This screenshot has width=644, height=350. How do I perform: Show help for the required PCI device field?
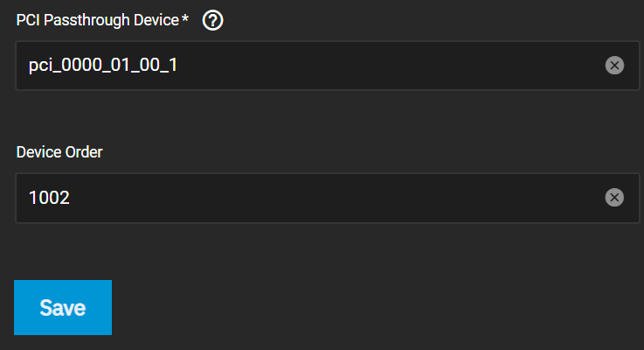(212, 20)
